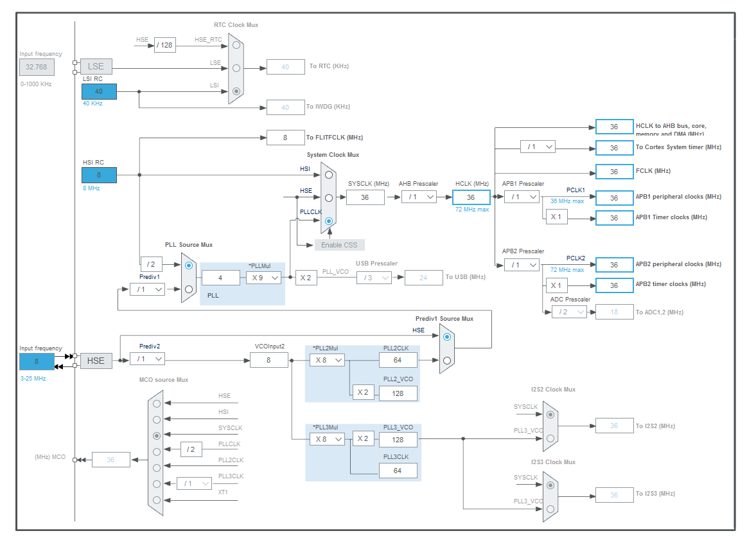Open the PLL2Mul multiplier dropdown
Screen dimensions: 756x540
[326, 360]
